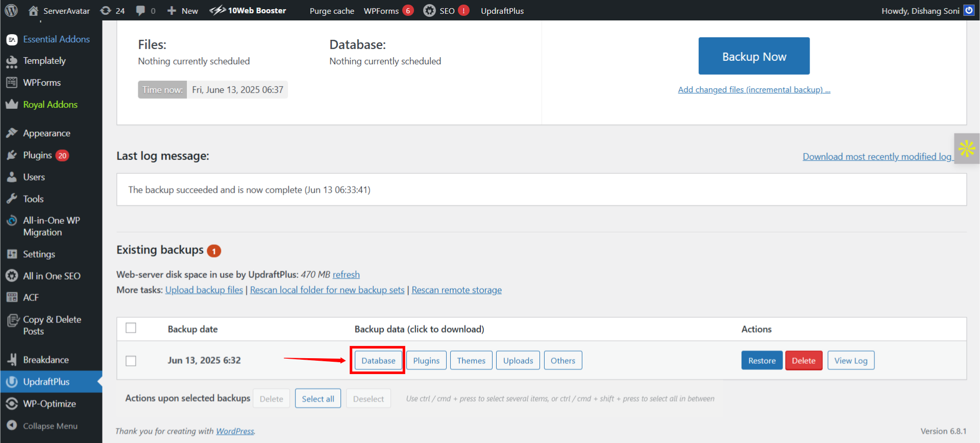980x443 pixels.
Task: Click the ACF sidebar icon
Action: point(12,298)
